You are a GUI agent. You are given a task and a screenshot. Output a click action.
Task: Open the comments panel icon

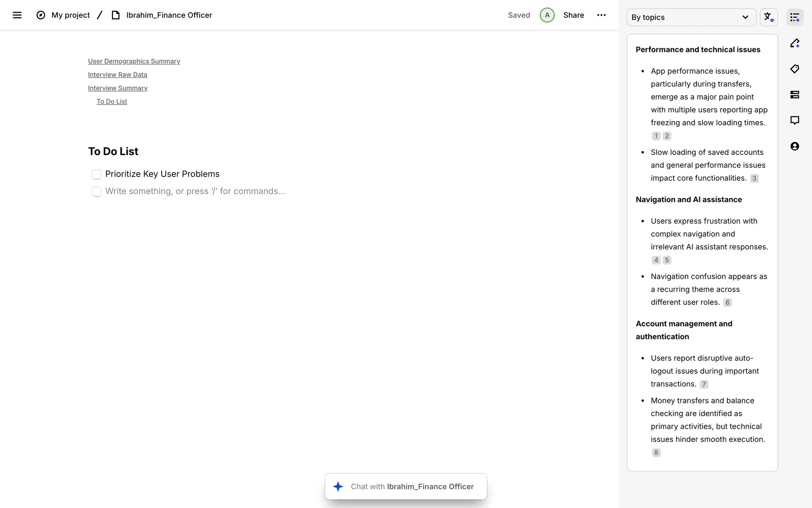point(795,121)
